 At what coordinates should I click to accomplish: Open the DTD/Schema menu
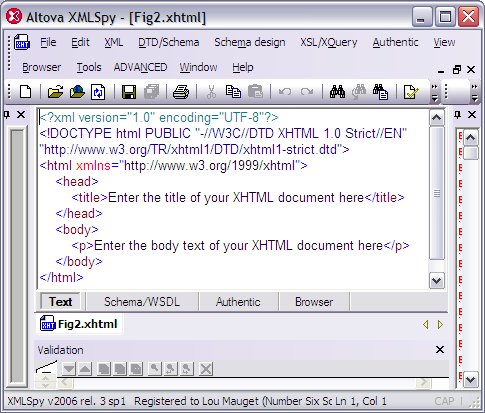169,42
